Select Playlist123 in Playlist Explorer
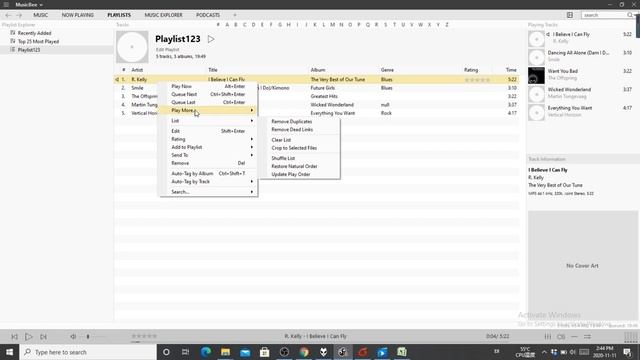The width and height of the screenshot is (640, 360). coord(29,50)
